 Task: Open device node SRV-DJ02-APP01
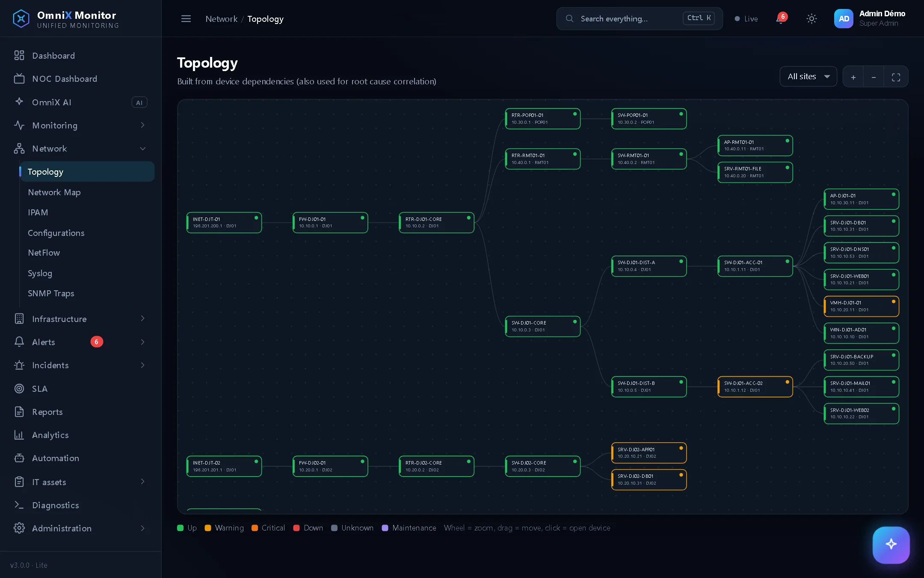(x=649, y=453)
